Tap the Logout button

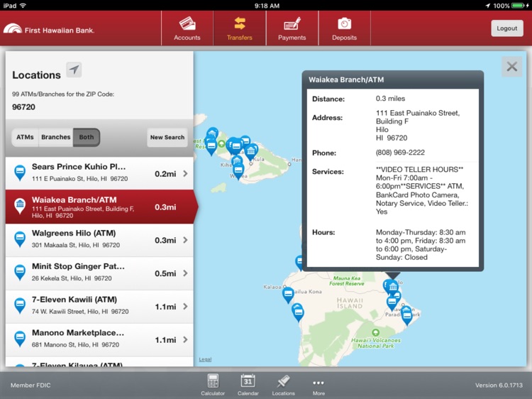click(x=507, y=28)
